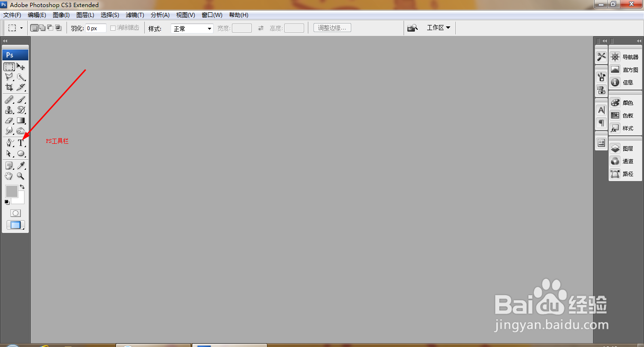Select the History Brush tool
Image resolution: width=644 pixels, height=347 pixels.
pos(21,110)
